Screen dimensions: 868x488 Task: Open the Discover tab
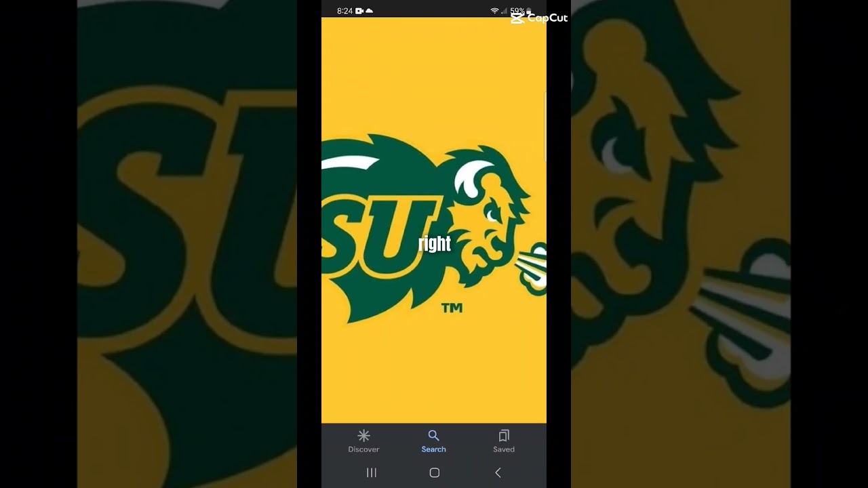point(363,441)
